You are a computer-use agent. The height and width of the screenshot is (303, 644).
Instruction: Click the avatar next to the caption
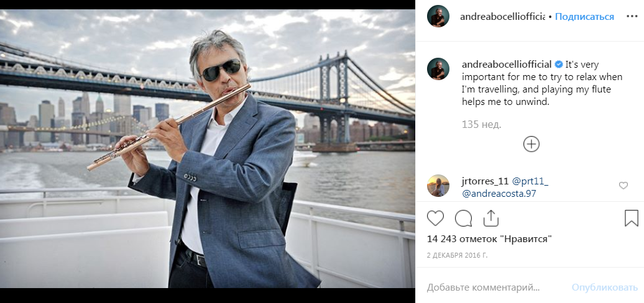click(438, 69)
